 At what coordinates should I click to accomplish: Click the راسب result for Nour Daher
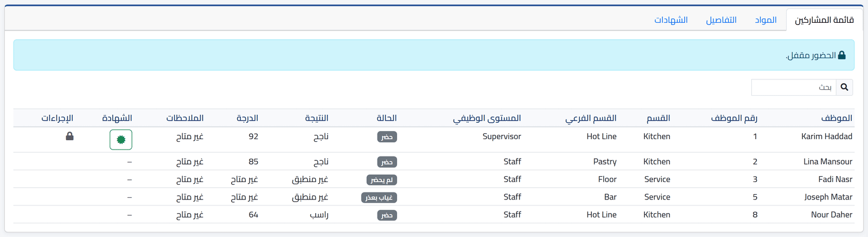pos(318,215)
